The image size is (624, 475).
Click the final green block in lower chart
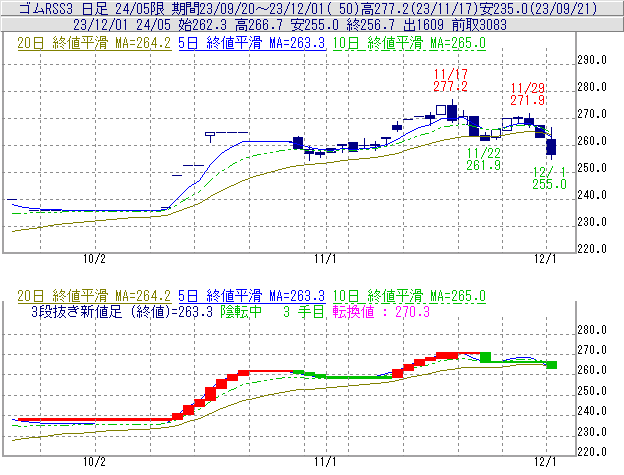551,365
